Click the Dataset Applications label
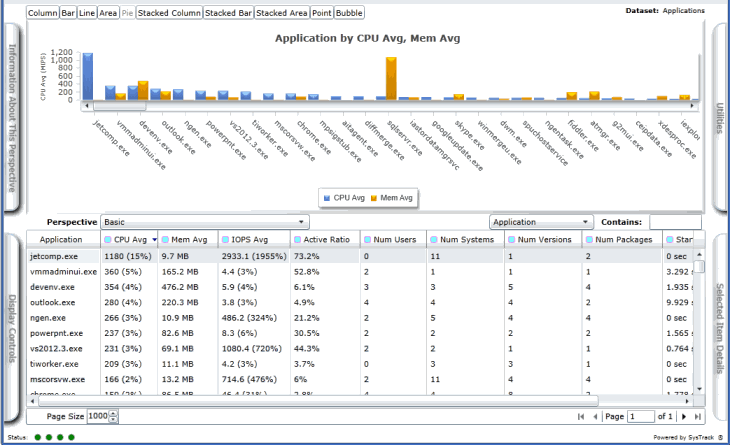The width and height of the screenshot is (730, 445). pos(665,11)
